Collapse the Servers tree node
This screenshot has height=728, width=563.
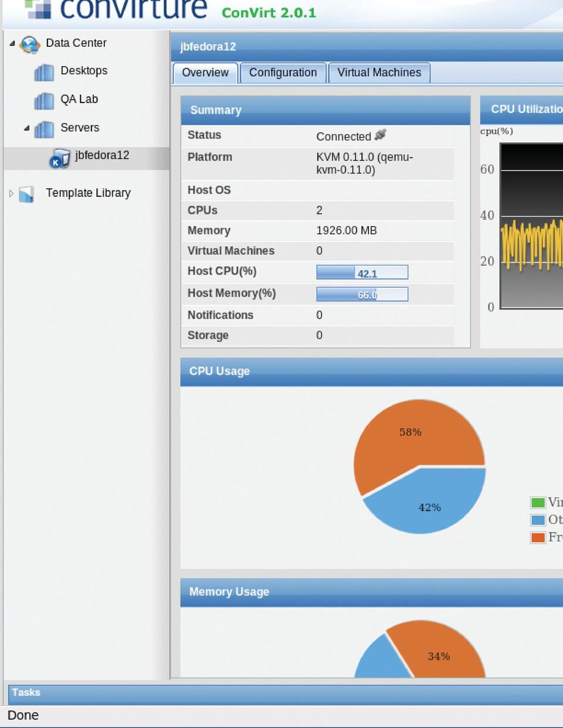coord(27,128)
